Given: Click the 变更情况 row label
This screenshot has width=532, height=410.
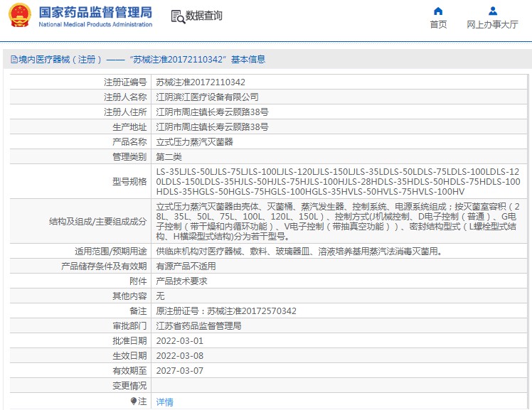Looking at the screenshot, I should (129, 385).
